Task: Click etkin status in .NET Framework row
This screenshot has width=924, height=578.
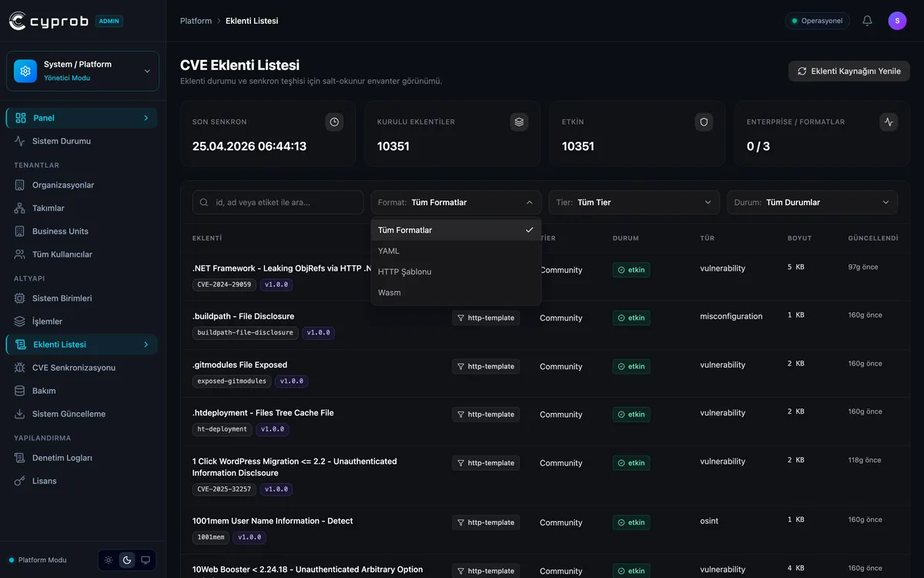Action: (x=631, y=270)
